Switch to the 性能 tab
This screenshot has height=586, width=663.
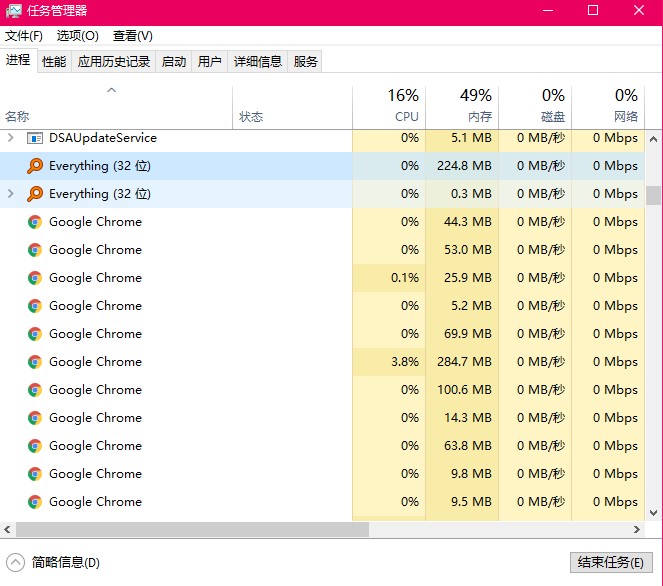(54, 62)
